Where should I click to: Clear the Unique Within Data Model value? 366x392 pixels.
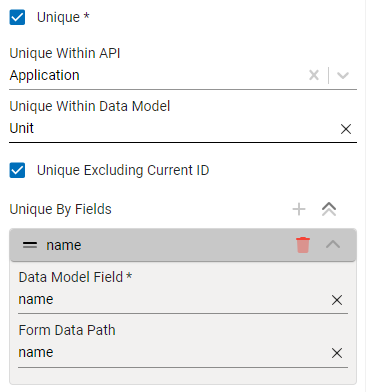point(346,129)
